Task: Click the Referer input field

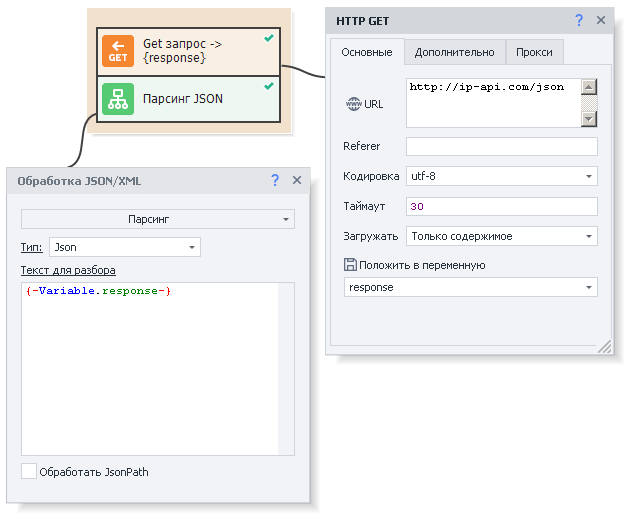Action: 501,146
